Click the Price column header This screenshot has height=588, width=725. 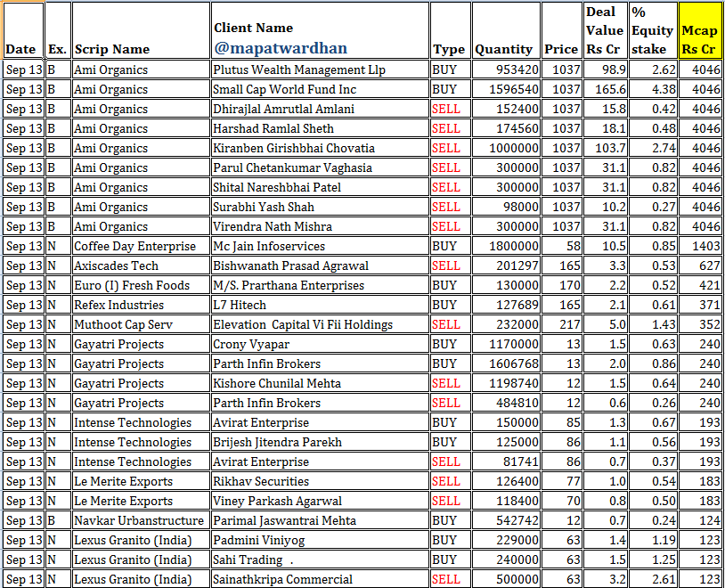(x=562, y=30)
